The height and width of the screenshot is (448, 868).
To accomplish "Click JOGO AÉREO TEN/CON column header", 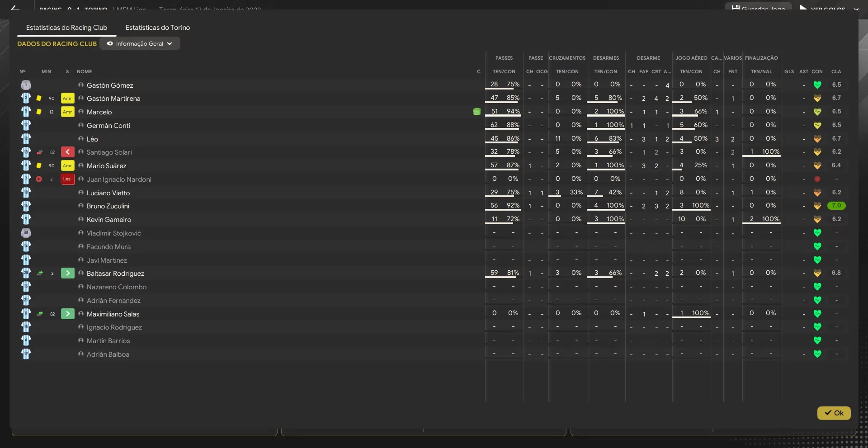I will (x=691, y=71).
